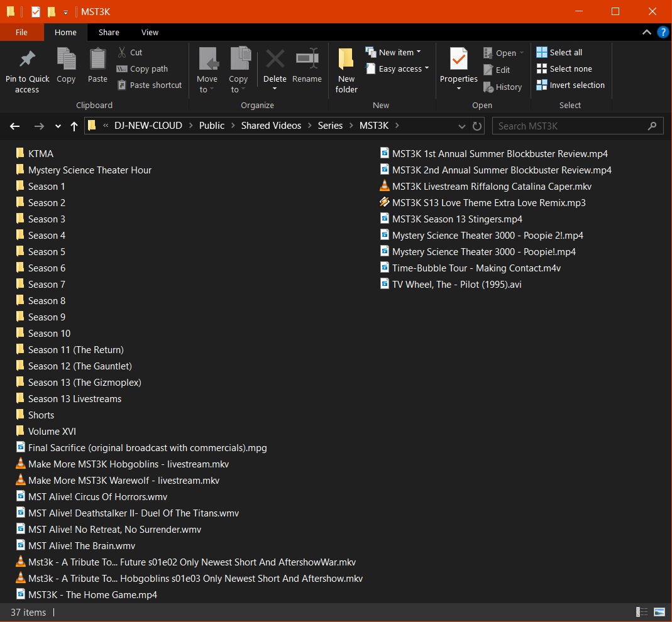Create a New folder
Screen dimensions: 672x622
click(346, 70)
